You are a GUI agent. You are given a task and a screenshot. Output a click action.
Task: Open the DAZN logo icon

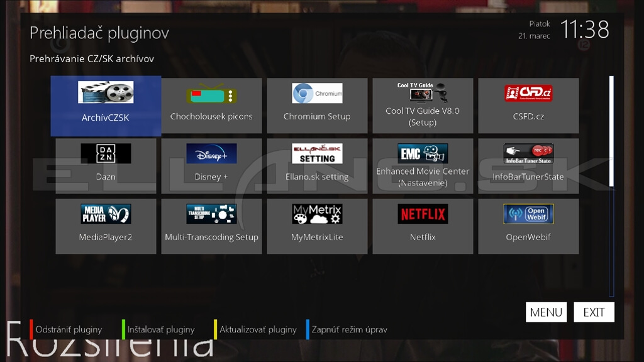tap(106, 153)
